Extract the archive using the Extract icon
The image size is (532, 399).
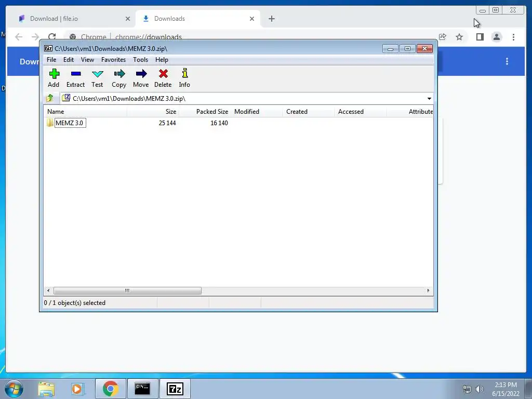75,78
